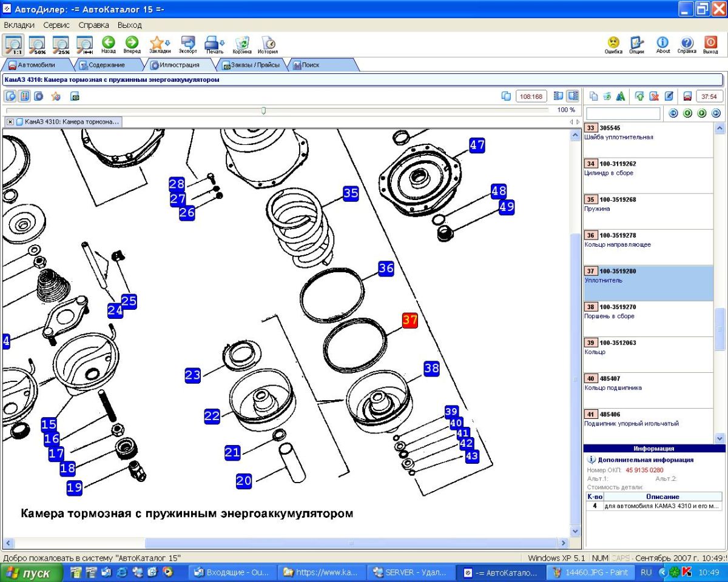
Task: Set illustration zoom to 50%
Action: [x=37, y=44]
